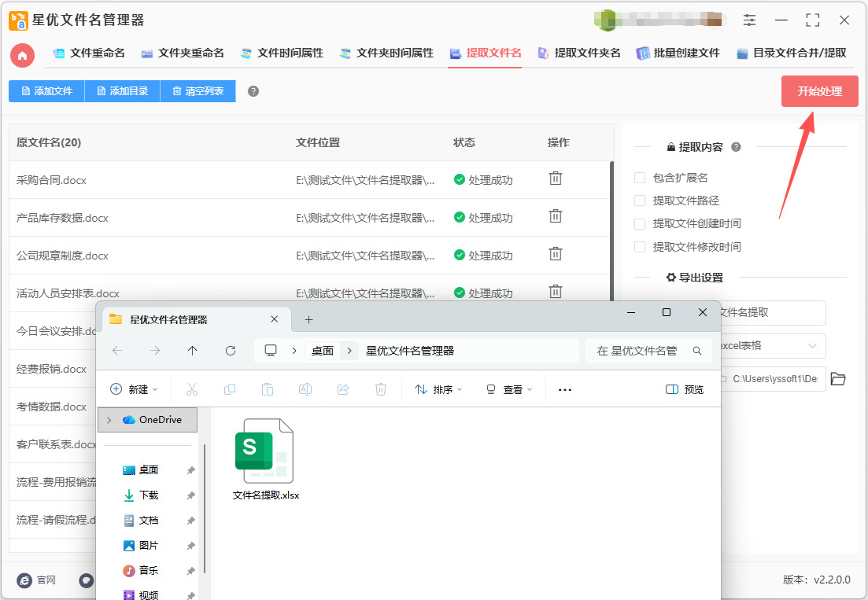868x600 pixels.
Task: Check the 提取文件路径 option
Action: click(x=640, y=201)
